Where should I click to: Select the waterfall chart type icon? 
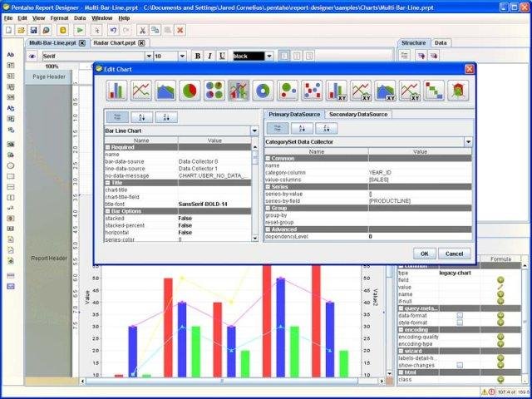(x=434, y=91)
